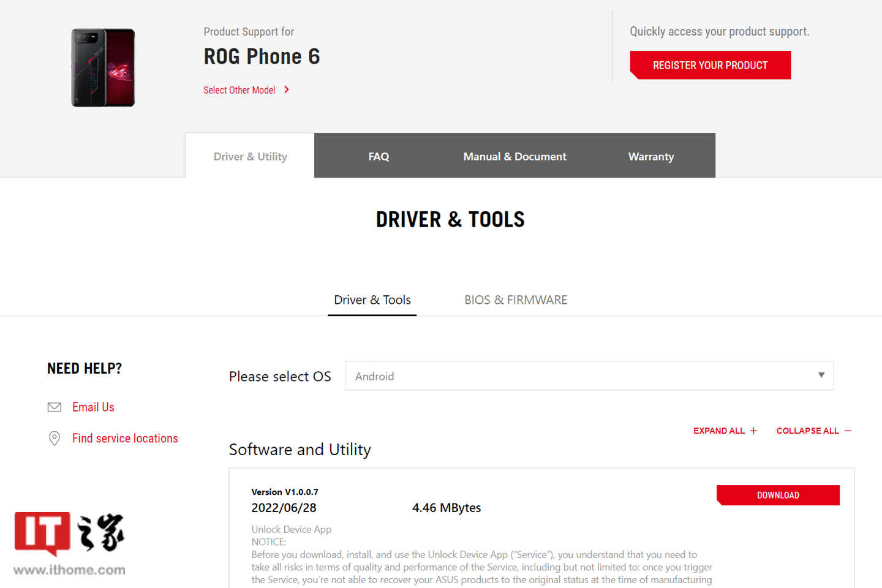
Task: Switch to the Warranty tab
Action: [x=650, y=156]
